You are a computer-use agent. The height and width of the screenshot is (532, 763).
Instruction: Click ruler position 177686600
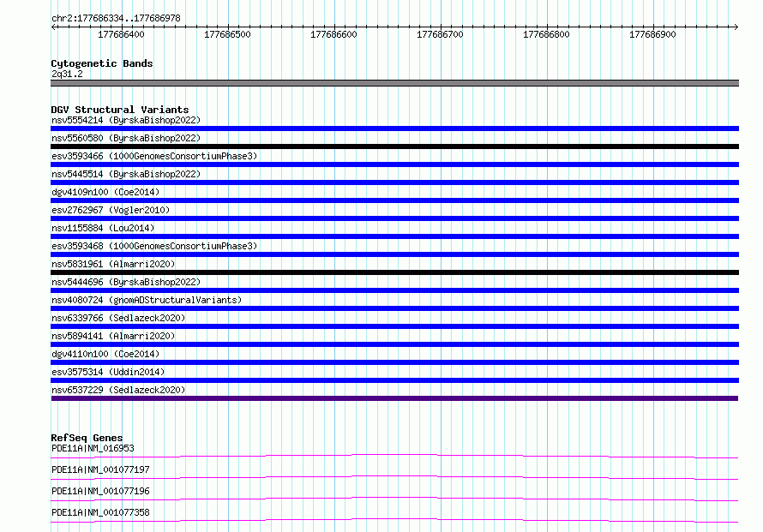click(x=333, y=34)
